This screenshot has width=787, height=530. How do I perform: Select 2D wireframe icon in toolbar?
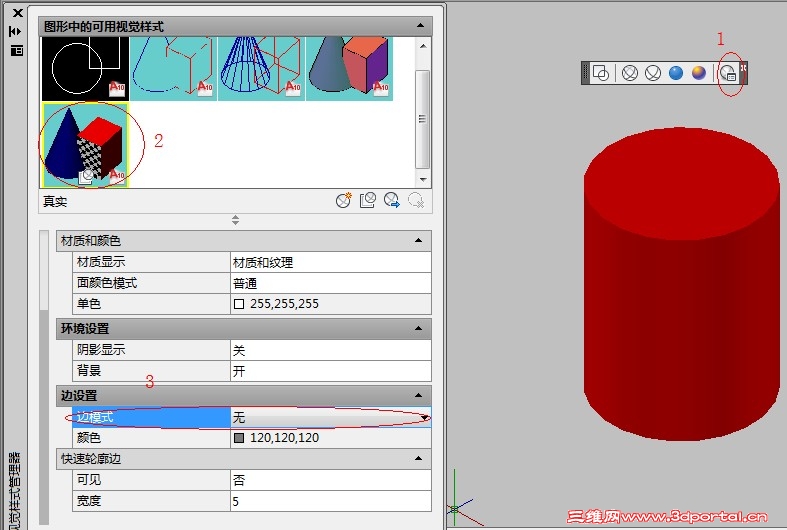point(601,73)
